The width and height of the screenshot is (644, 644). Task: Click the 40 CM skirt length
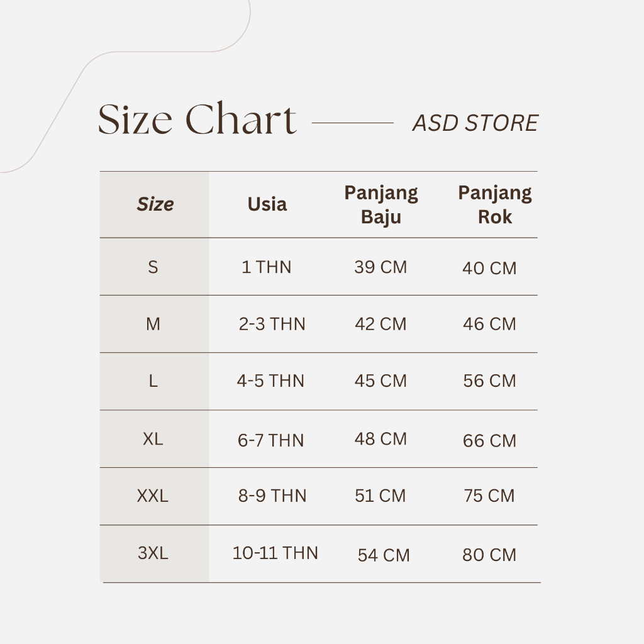pyautogui.click(x=489, y=269)
